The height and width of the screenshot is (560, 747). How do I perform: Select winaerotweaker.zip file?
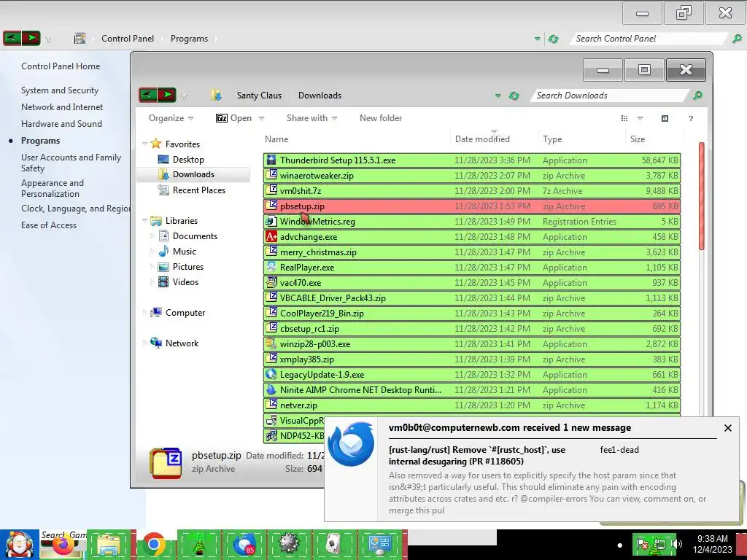tap(472, 175)
